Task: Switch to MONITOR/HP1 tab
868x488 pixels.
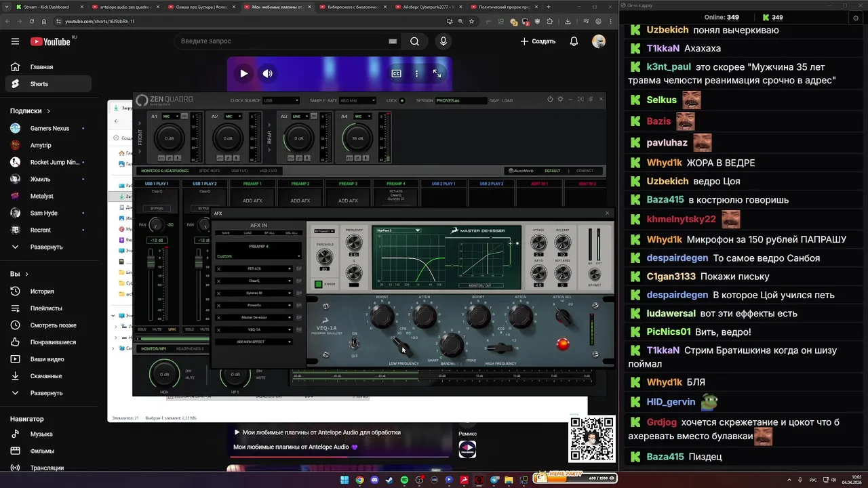Action: 153,349
